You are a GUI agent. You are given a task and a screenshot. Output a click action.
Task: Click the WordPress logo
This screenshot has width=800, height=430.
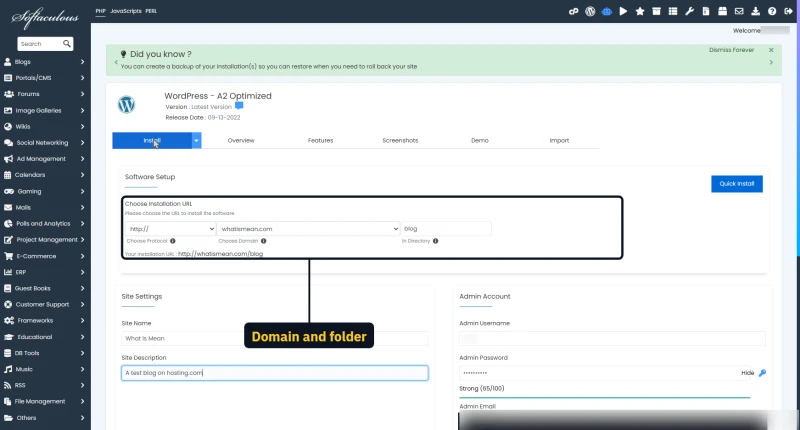[127, 105]
